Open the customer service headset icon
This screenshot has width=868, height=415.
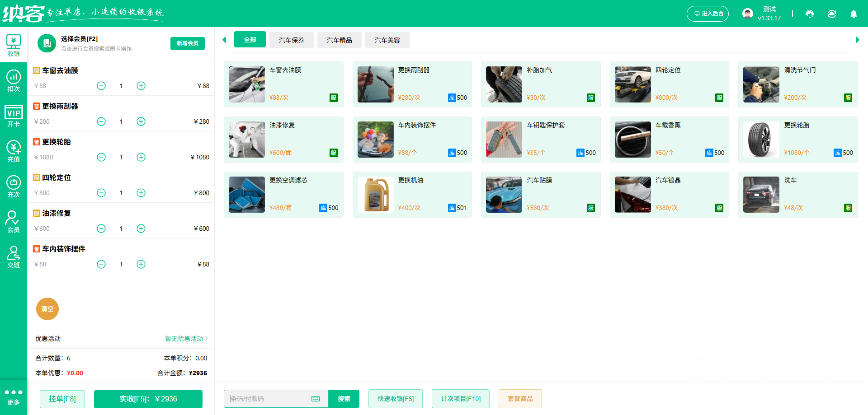(810, 14)
